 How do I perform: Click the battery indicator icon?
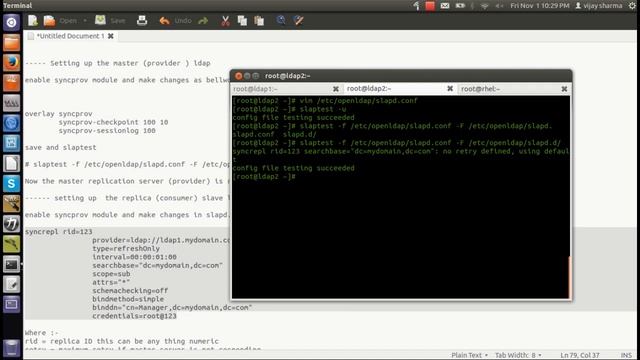click(460, 6)
